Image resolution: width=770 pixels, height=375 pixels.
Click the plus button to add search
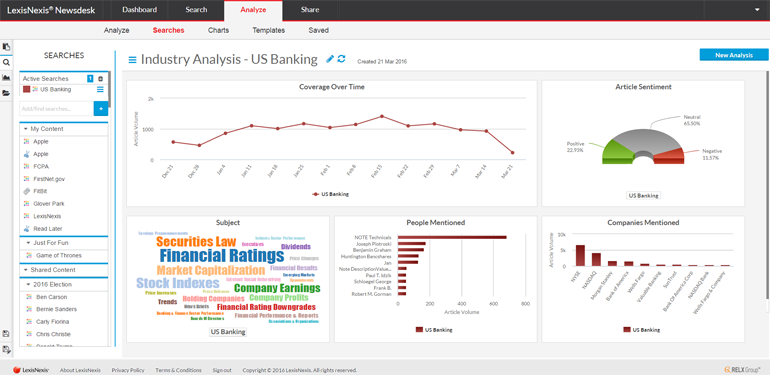[x=101, y=108]
